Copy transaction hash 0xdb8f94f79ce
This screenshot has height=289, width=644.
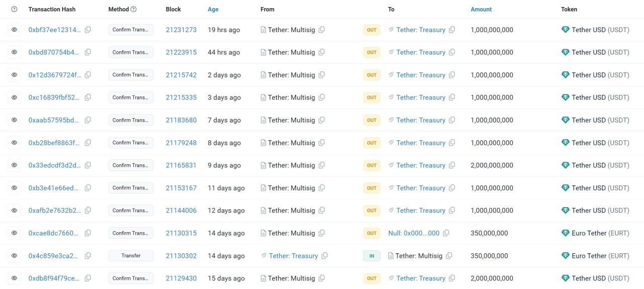pos(88,278)
